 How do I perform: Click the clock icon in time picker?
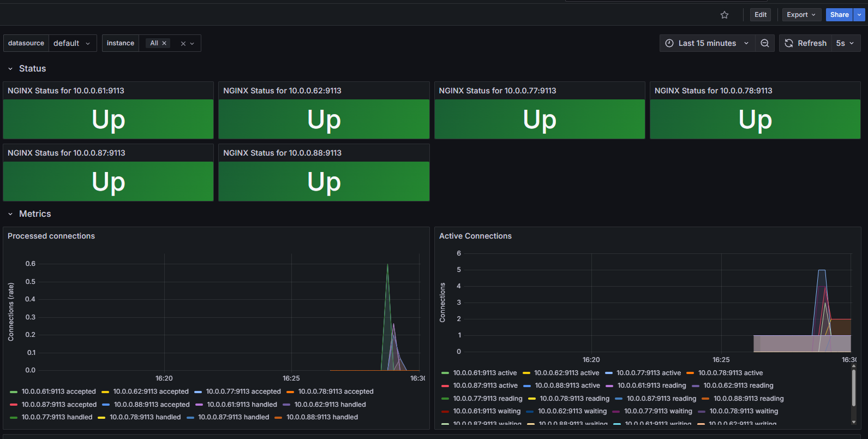point(669,43)
